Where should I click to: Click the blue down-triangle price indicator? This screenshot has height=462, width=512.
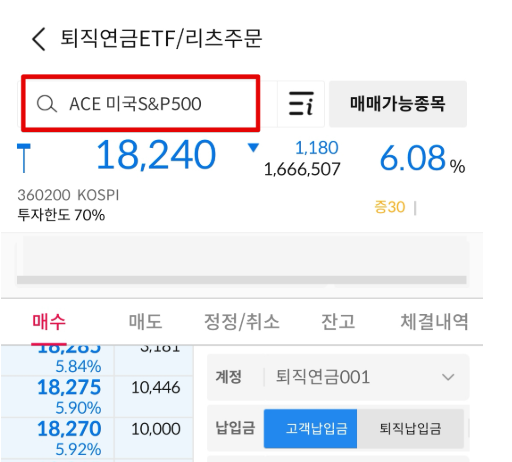tap(253, 147)
